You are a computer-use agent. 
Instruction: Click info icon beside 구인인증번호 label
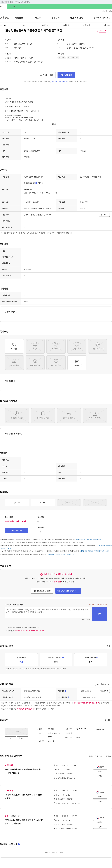coord(68,697)
